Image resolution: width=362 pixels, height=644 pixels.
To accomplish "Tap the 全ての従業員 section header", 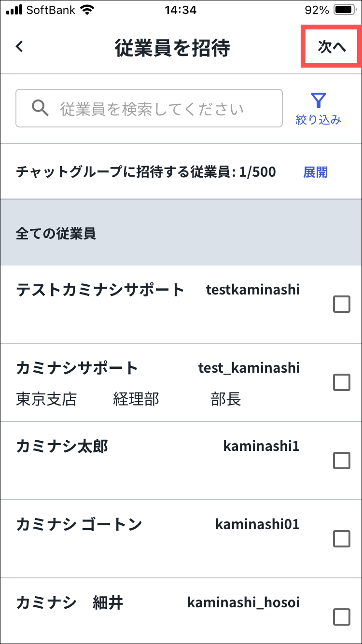I will pyautogui.click(x=56, y=234).
